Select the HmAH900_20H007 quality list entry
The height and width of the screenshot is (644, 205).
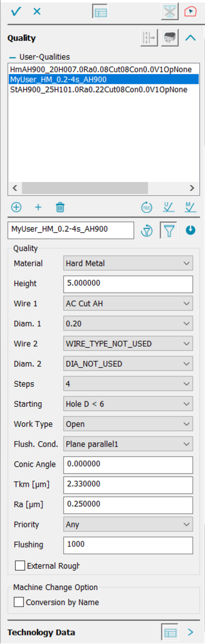point(101,70)
